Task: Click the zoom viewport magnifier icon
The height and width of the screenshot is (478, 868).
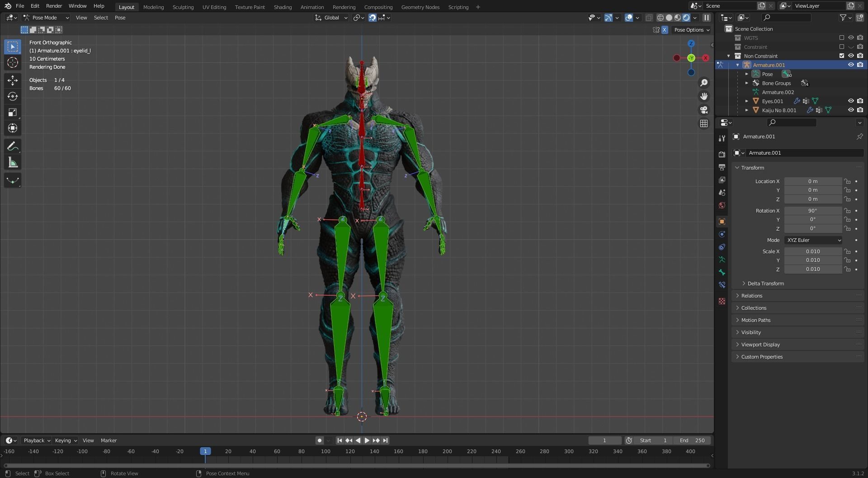Action: coord(704,83)
